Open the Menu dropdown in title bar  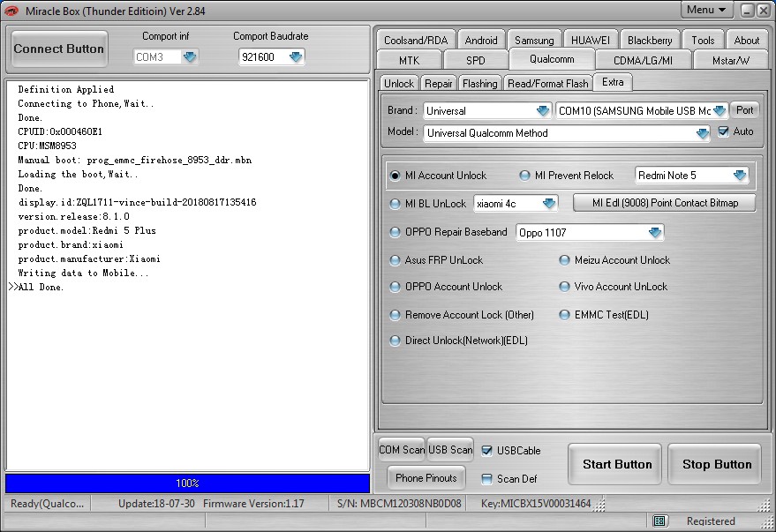coord(706,10)
